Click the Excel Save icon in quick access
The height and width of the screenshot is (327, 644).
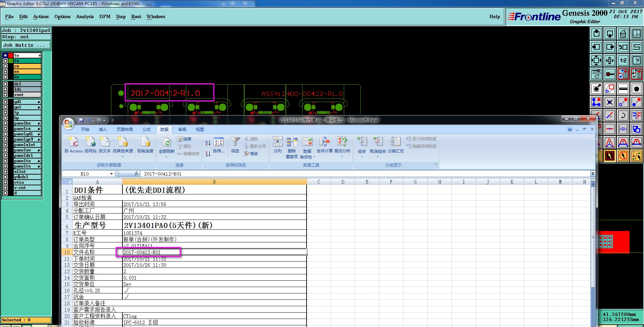(81, 120)
